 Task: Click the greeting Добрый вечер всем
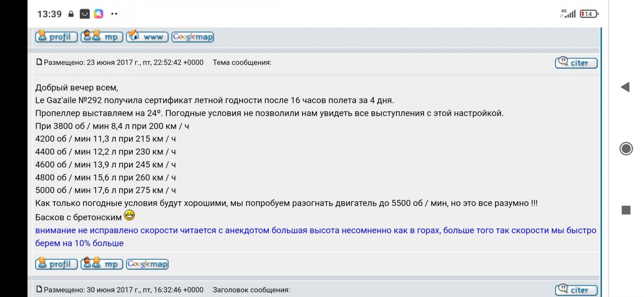[x=77, y=88]
